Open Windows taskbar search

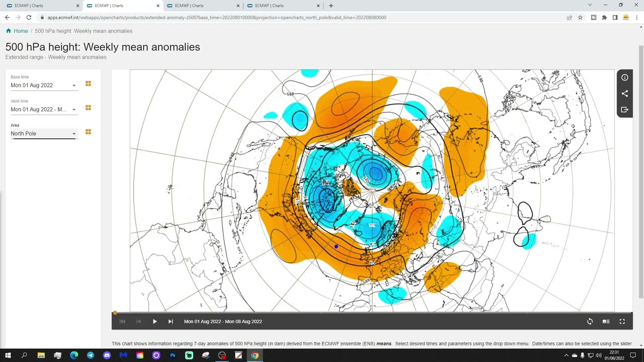pos(24,355)
